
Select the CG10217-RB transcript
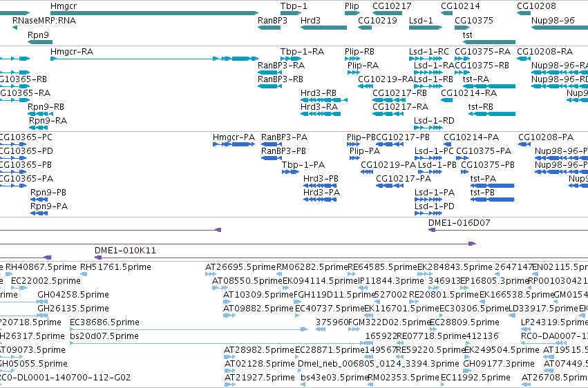point(388,100)
